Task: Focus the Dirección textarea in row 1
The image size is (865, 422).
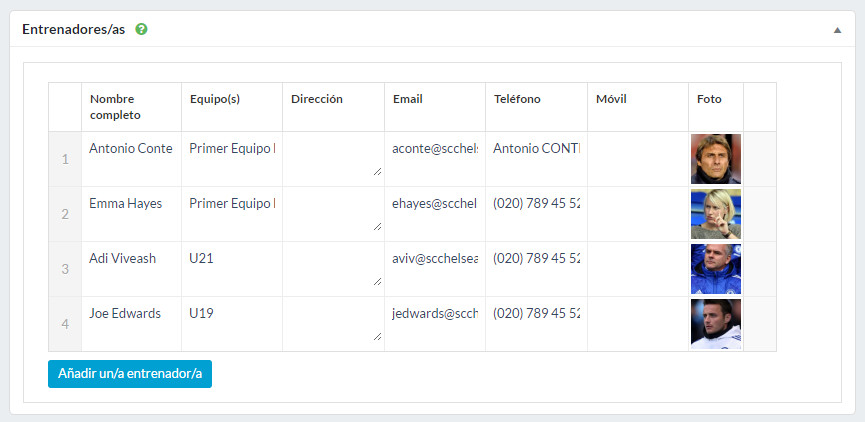Action: coord(333,158)
